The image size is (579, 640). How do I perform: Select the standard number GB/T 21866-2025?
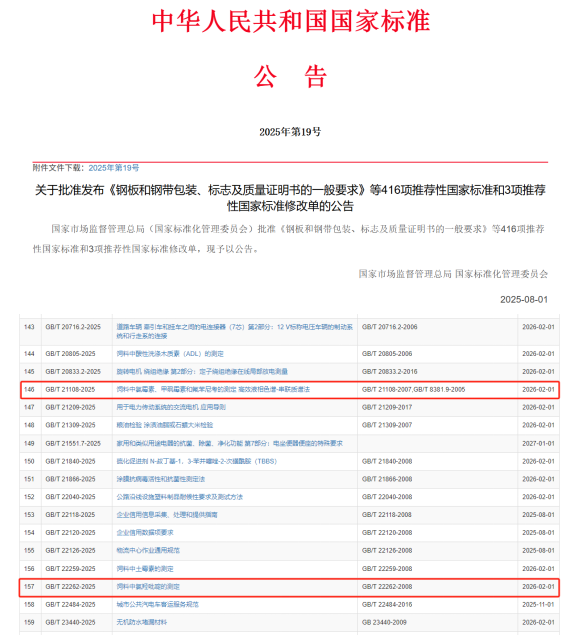pyautogui.click(x=70, y=479)
